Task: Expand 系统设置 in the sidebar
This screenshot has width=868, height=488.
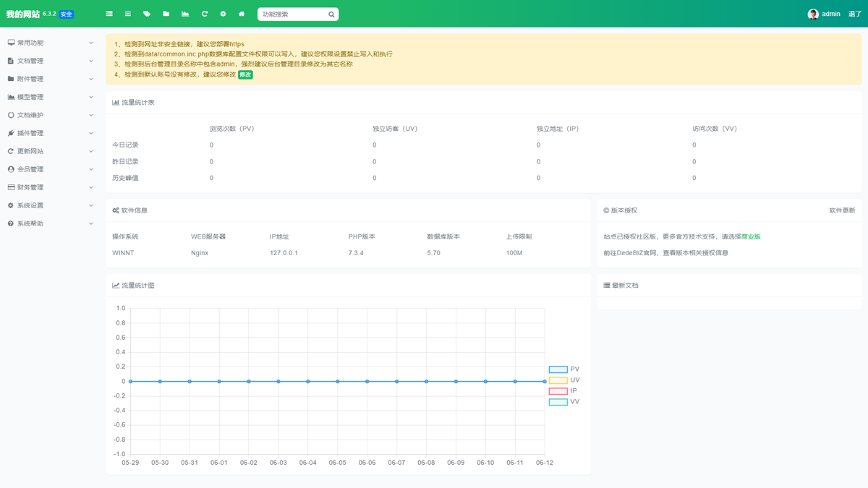Action: click(x=51, y=205)
